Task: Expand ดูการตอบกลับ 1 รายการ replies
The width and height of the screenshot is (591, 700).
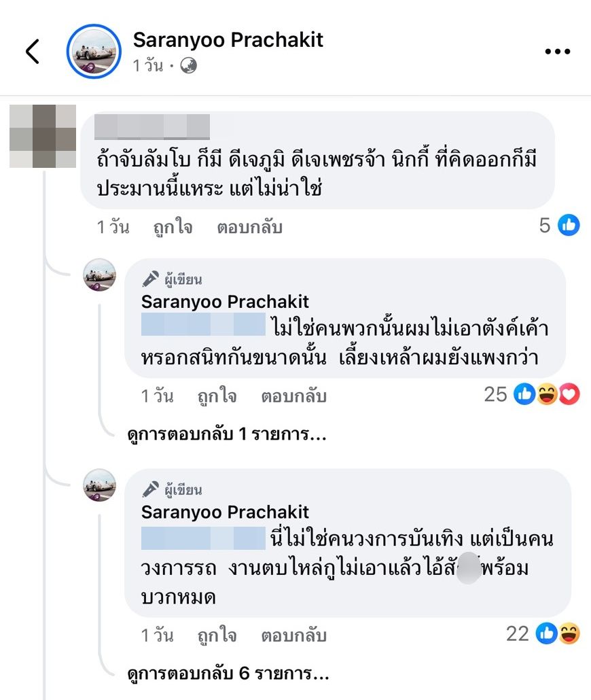Action: click(x=227, y=435)
